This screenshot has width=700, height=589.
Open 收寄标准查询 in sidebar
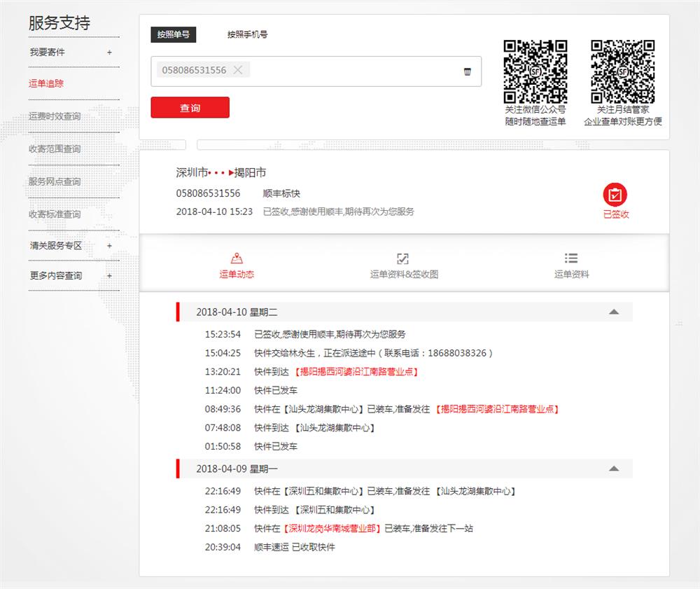coord(55,214)
